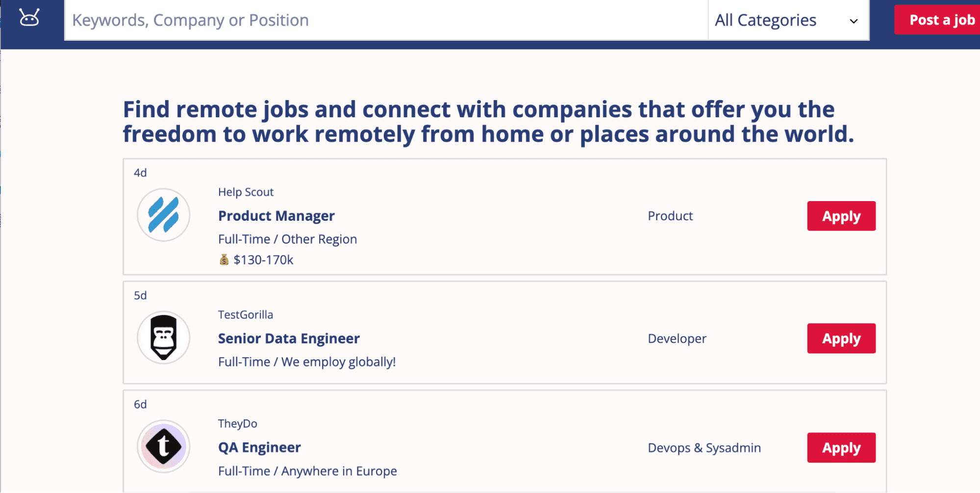Click the Help Scout company name
Screen dimensions: 980x493
pos(246,192)
